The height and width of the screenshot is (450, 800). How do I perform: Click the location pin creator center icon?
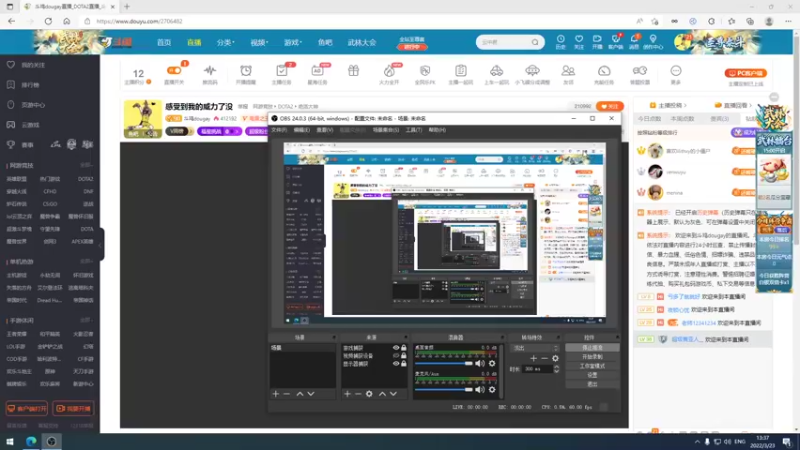(653, 39)
